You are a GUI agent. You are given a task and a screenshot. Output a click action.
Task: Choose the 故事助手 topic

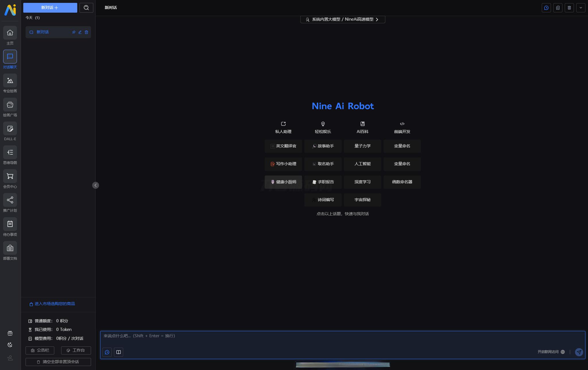(323, 146)
